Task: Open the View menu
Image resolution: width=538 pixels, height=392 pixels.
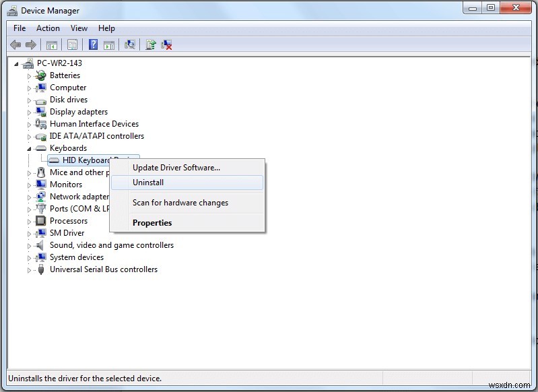Action: pos(79,28)
